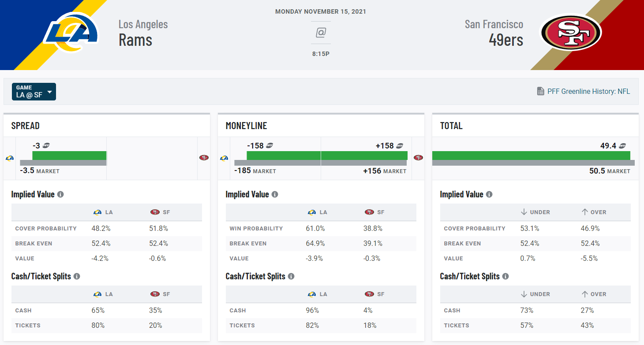Click SF column header in Moneyline Cash/Ticket Splits
The height and width of the screenshot is (345, 644).
tap(374, 294)
